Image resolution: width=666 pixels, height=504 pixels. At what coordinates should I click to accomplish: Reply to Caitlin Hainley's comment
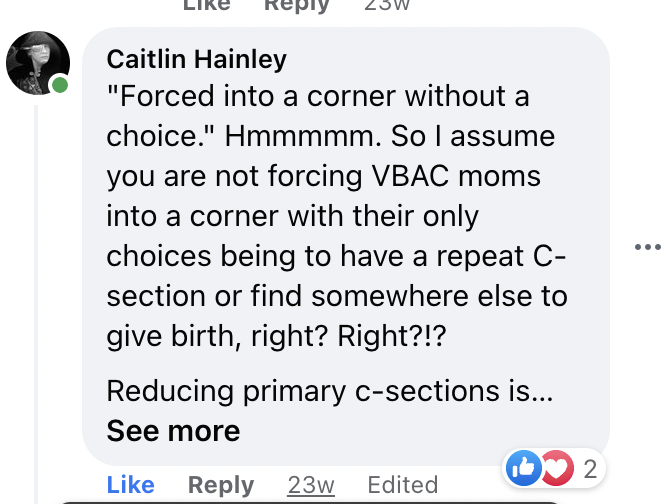[221, 484]
